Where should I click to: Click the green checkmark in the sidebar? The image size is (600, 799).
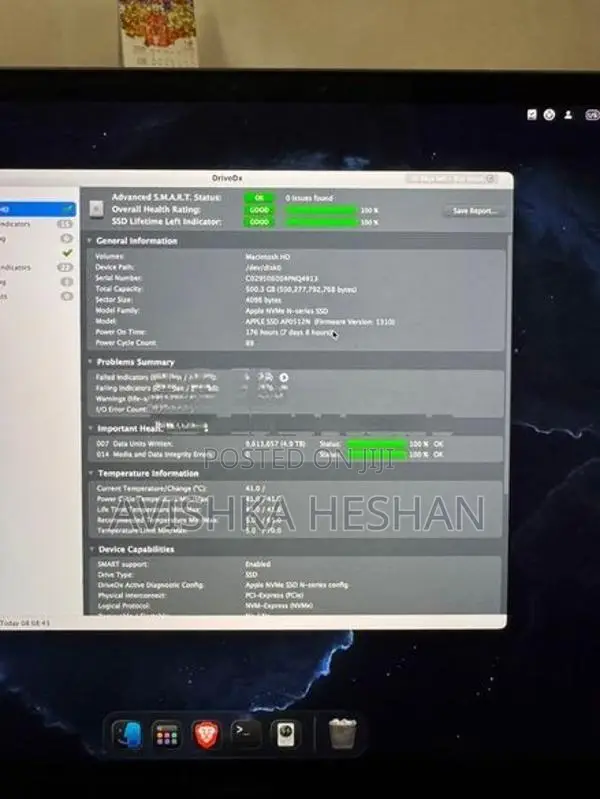67,252
